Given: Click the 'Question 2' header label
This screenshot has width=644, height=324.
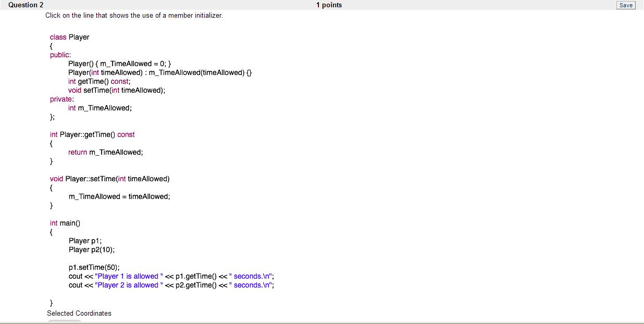Looking at the screenshot, I should (x=26, y=5).
